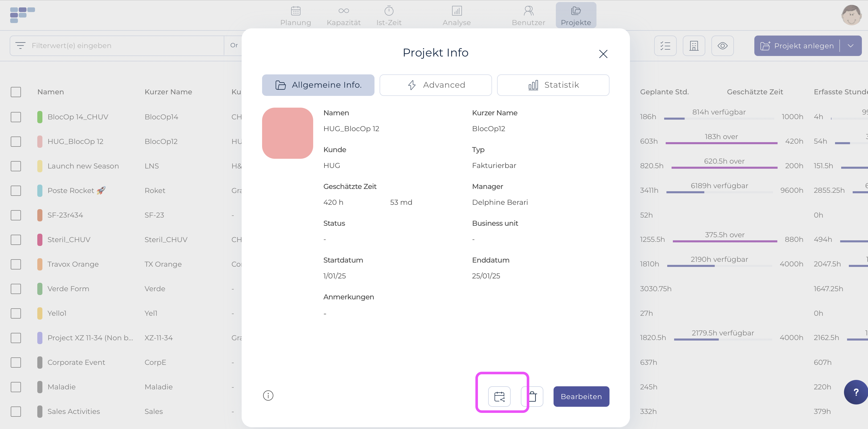Switch to the Statistik tab
868x429 pixels.
[x=553, y=85]
